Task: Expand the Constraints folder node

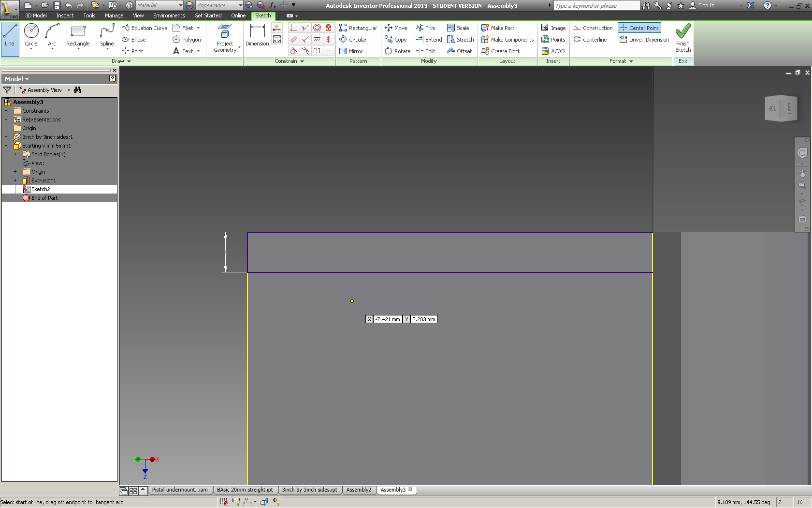Action: click(x=6, y=111)
